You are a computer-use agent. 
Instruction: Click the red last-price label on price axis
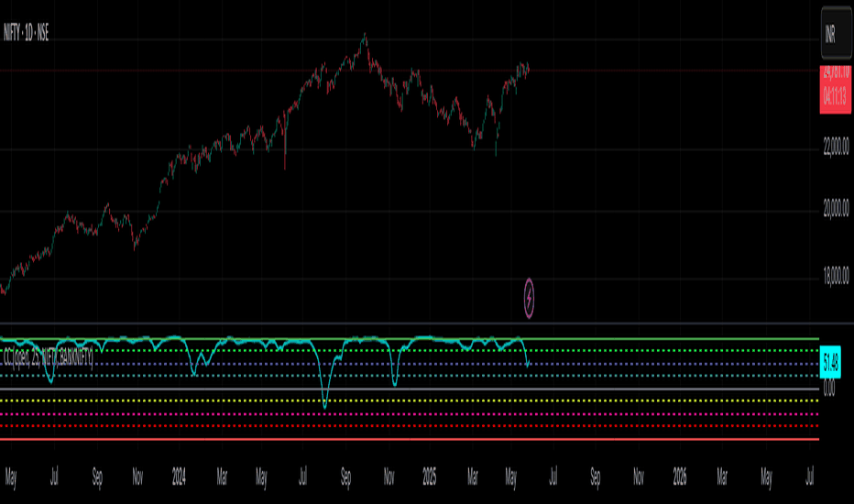pos(836,89)
